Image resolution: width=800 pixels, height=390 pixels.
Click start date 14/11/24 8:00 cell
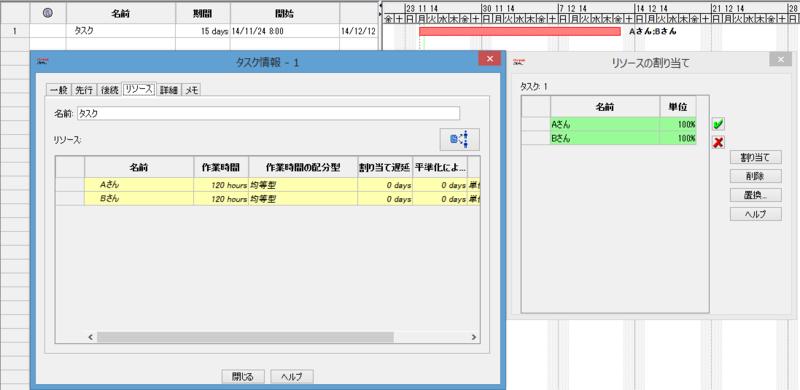[285, 31]
